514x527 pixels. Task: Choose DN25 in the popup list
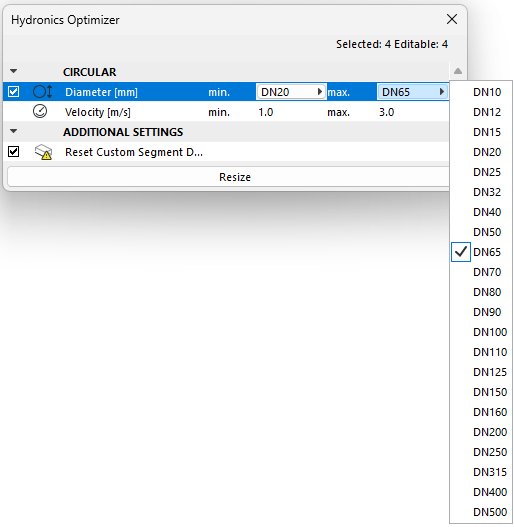(481, 172)
